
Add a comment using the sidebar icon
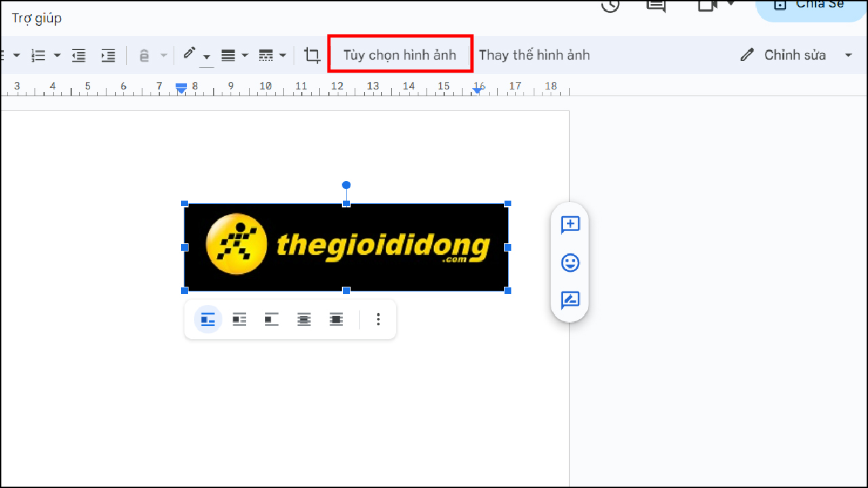[x=570, y=224]
